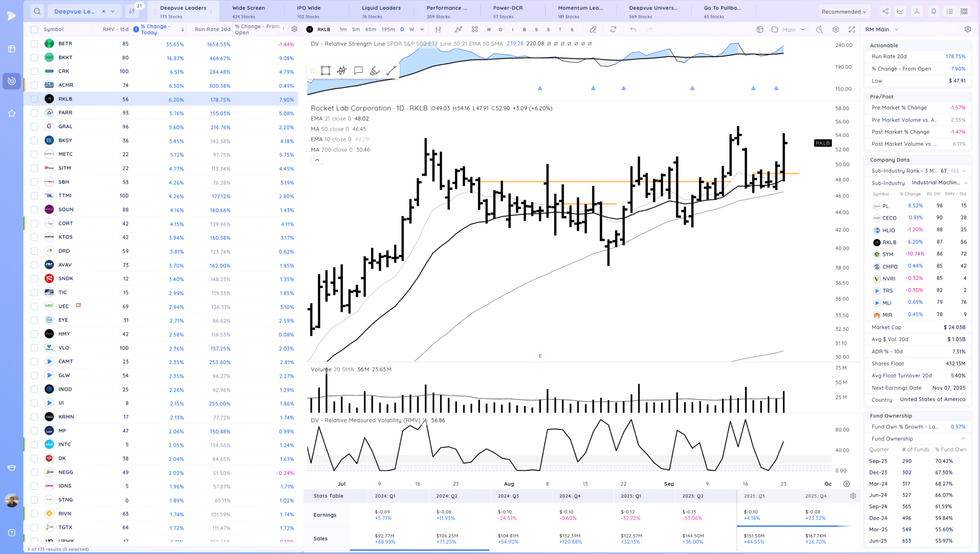Sort by Run Rate 20d column header
Screen dimensions: 980x554
pyautogui.click(x=212, y=29)
